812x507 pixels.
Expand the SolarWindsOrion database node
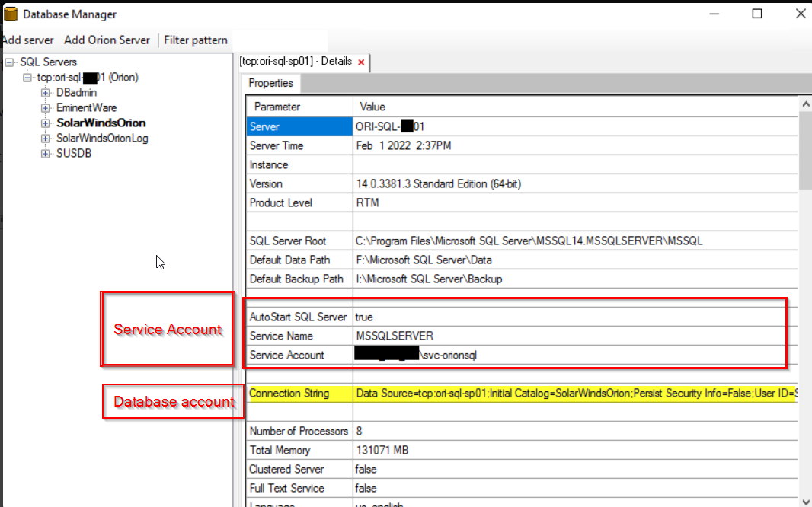point(46,123)
